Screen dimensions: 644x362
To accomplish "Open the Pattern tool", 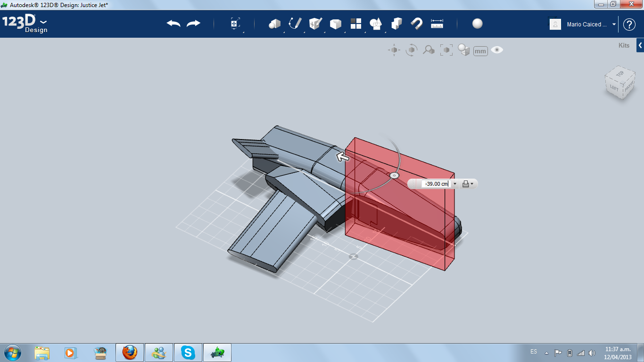I will click(356, 24).
